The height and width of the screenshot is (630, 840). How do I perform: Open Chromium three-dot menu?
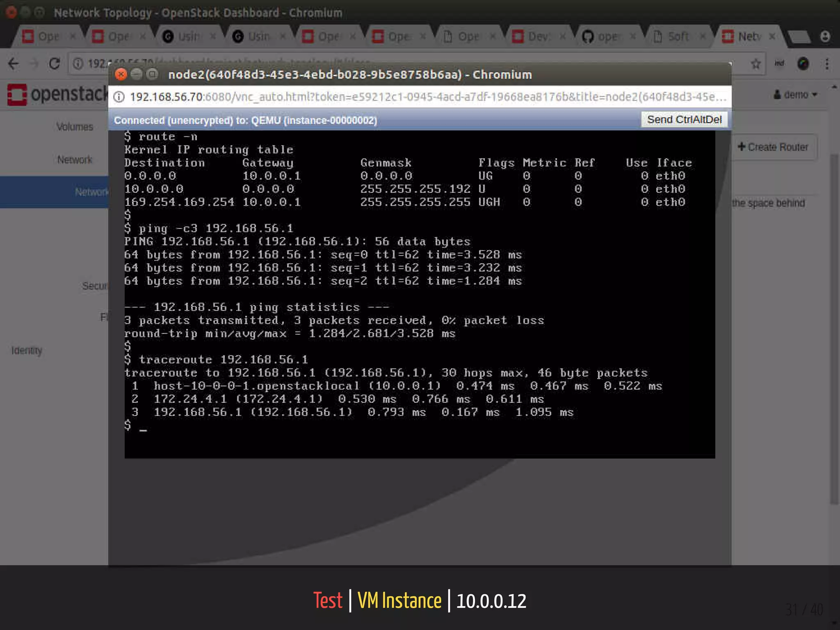[x=827, y=64]
